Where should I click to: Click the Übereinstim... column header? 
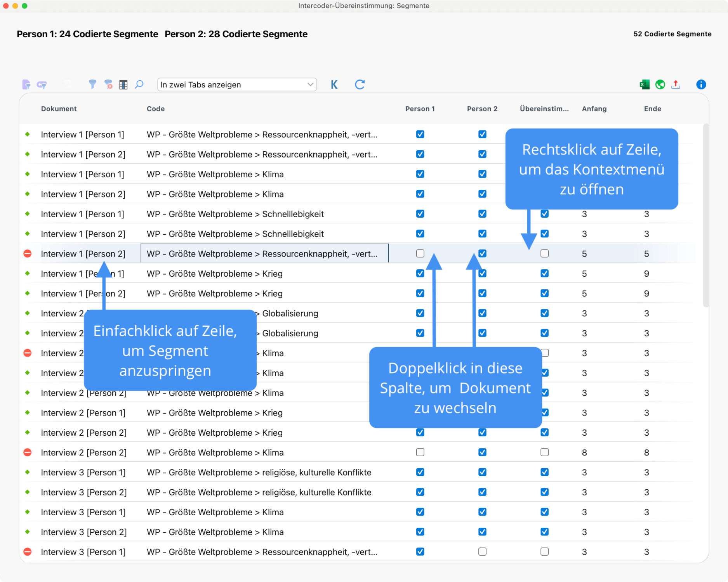544,109
